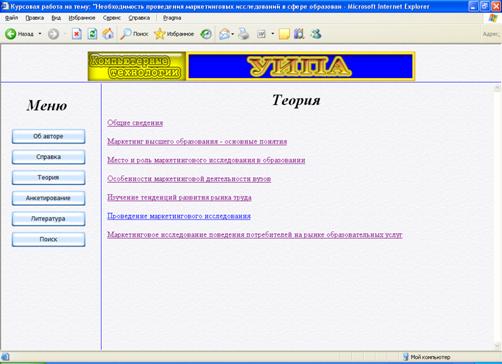
Task: Open the Общие сведения link
Action: [x=135, y=123]
